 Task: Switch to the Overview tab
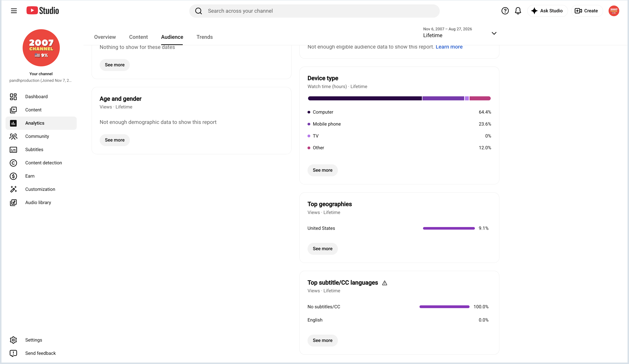(105, 37)
